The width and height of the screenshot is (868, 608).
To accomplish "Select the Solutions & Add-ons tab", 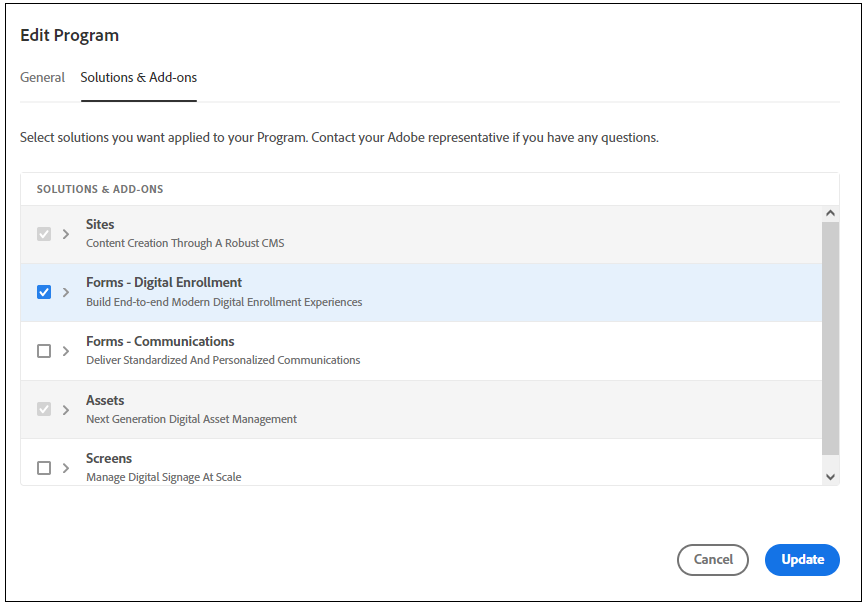I will pyautogui.click(x=139, y=77).
